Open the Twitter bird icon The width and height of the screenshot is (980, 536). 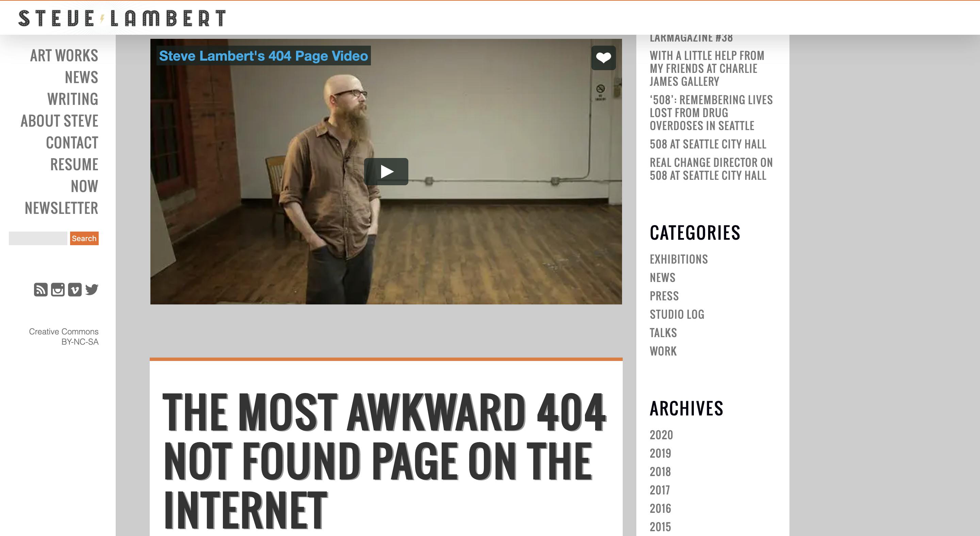tap(92, 290)
